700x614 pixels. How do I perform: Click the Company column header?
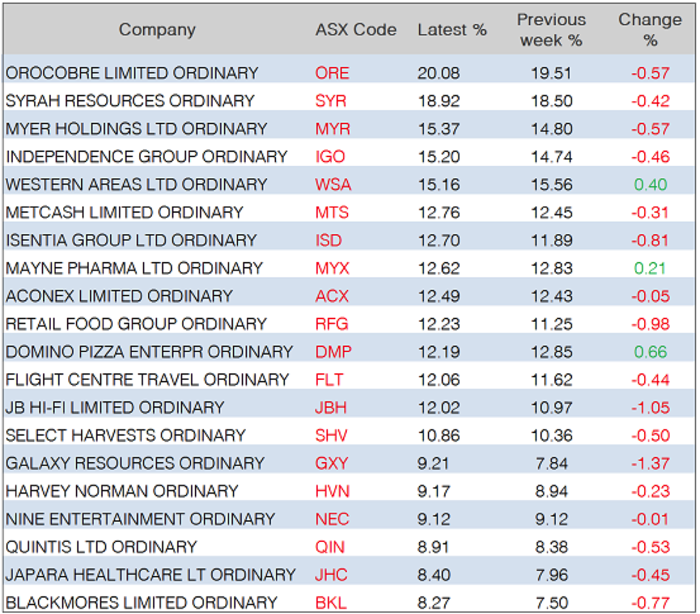point(157,30)
